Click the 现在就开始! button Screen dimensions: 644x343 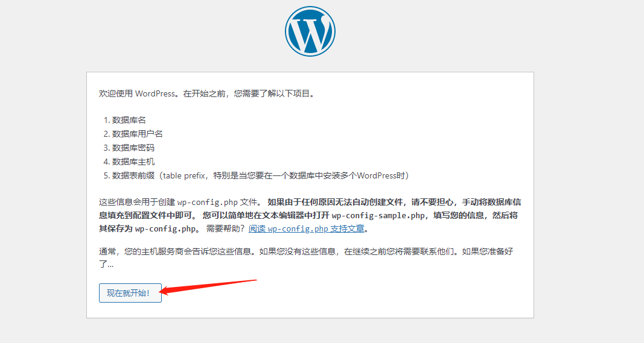[x=130, y=293]
